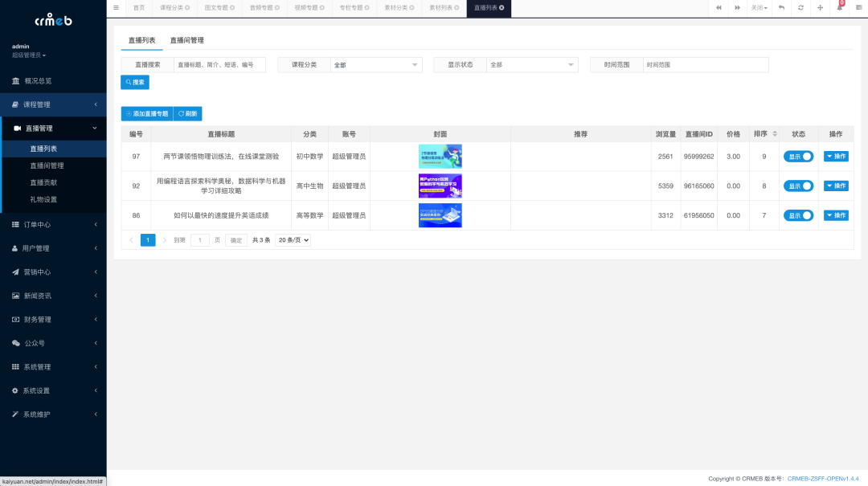
Task: Expand the 订单中心 sidebar menu
Action: [x=53, y=225]
